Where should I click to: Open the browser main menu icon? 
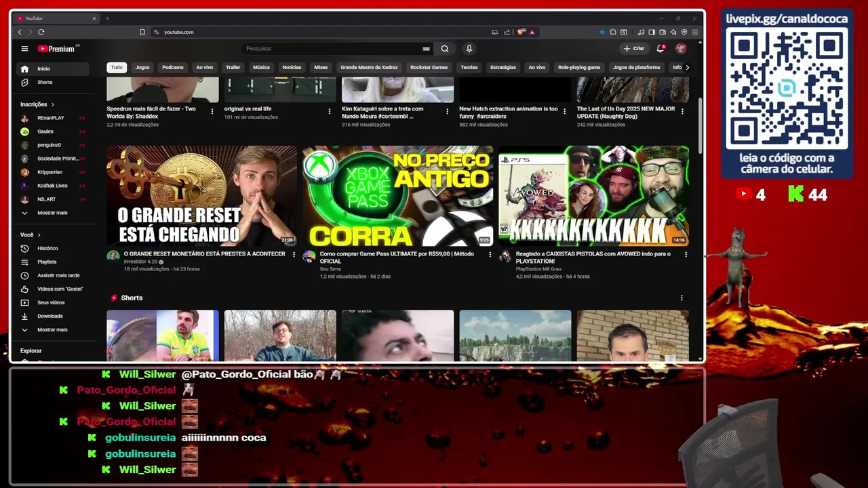pos(695,32)
